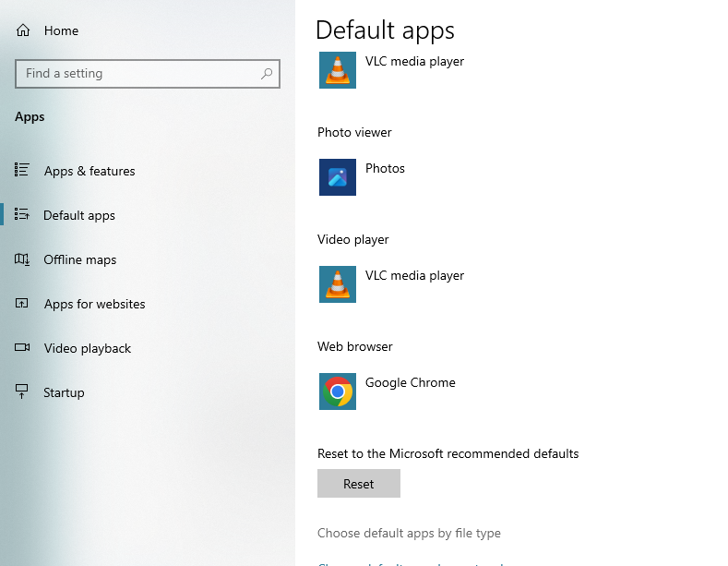Open the Default apps page from sidebar text
Viewport: 728px width, 566px height.
point(79,215)
